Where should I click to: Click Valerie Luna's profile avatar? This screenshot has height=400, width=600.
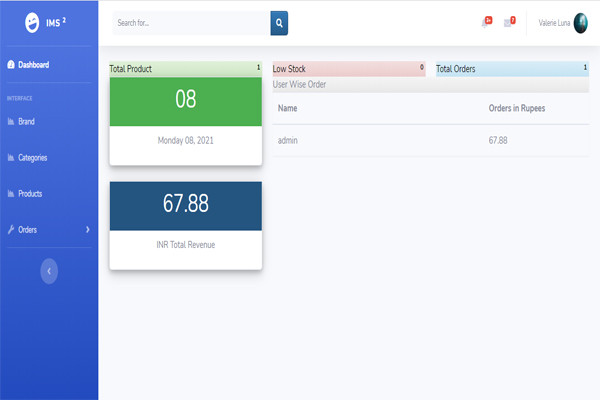(580, 22)
